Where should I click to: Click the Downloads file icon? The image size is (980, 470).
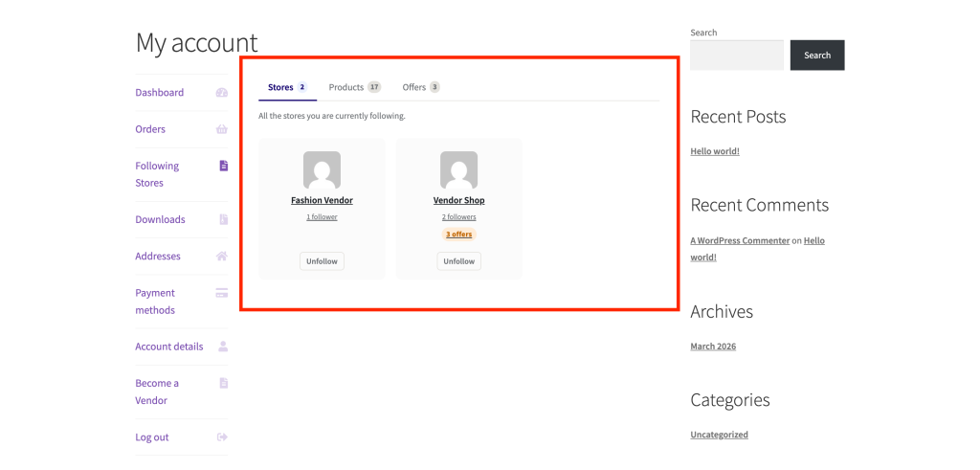pos(224,219)
